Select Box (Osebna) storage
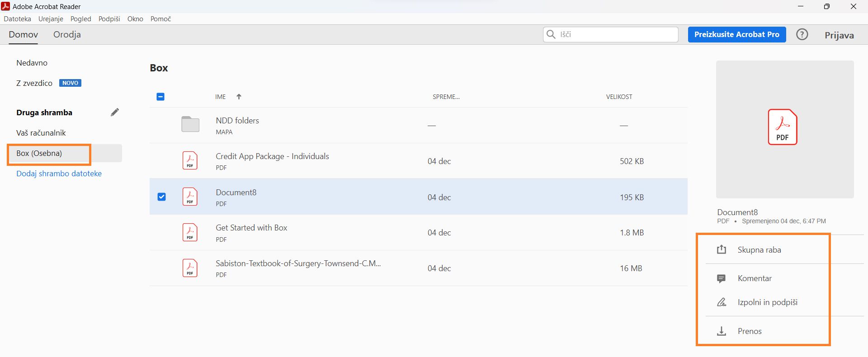 pyautogui.click(x=65, y=153)
